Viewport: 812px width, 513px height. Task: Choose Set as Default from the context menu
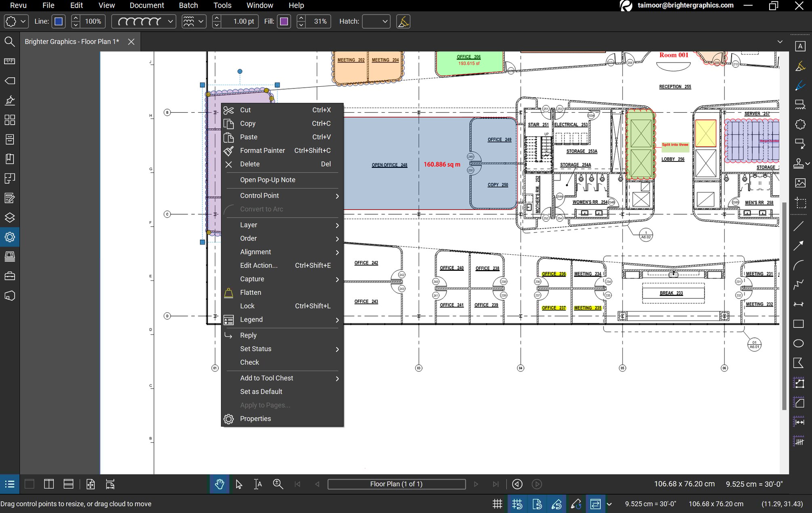tap(261, 392)
